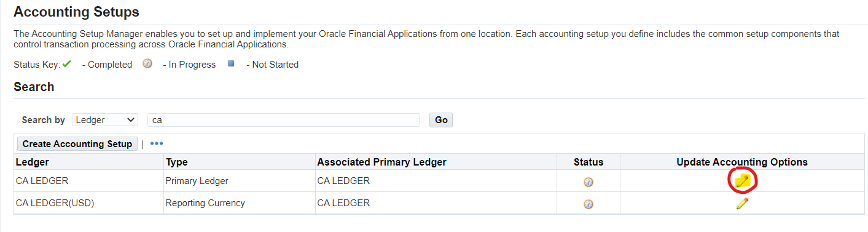Click the Go button

(441, 120)
